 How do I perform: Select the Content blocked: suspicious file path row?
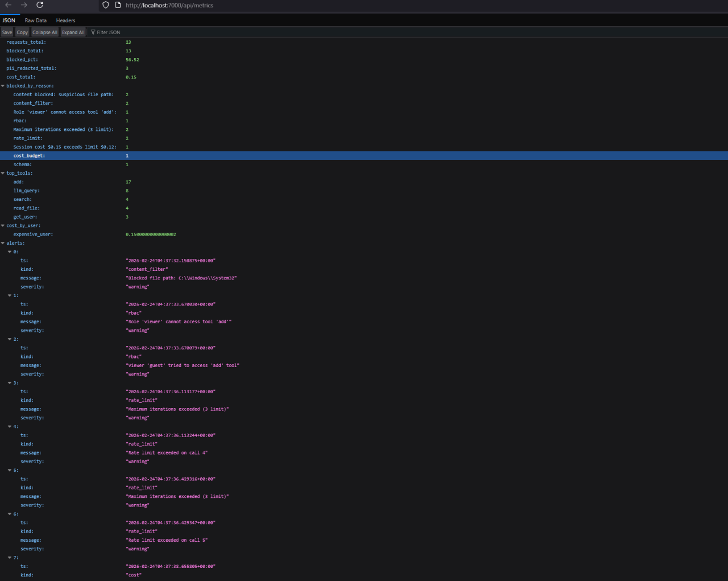coord(364,94)
